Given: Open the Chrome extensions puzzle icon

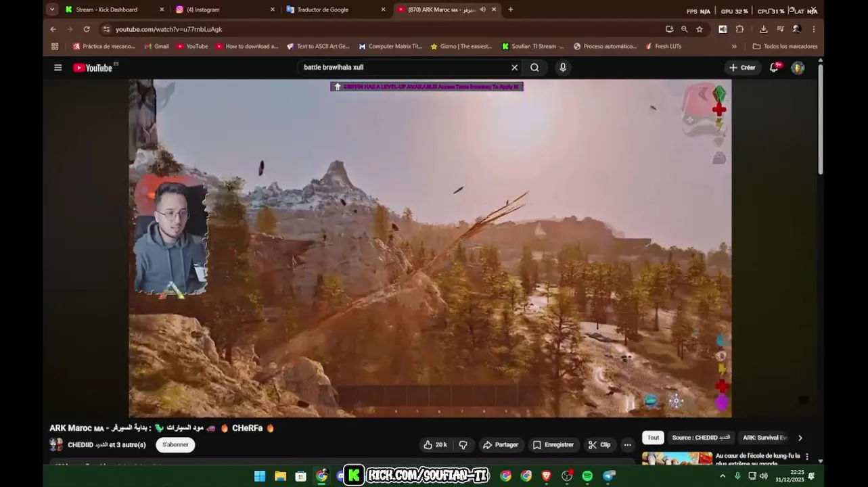Looking at the screenshot, I should coord(739,29).
